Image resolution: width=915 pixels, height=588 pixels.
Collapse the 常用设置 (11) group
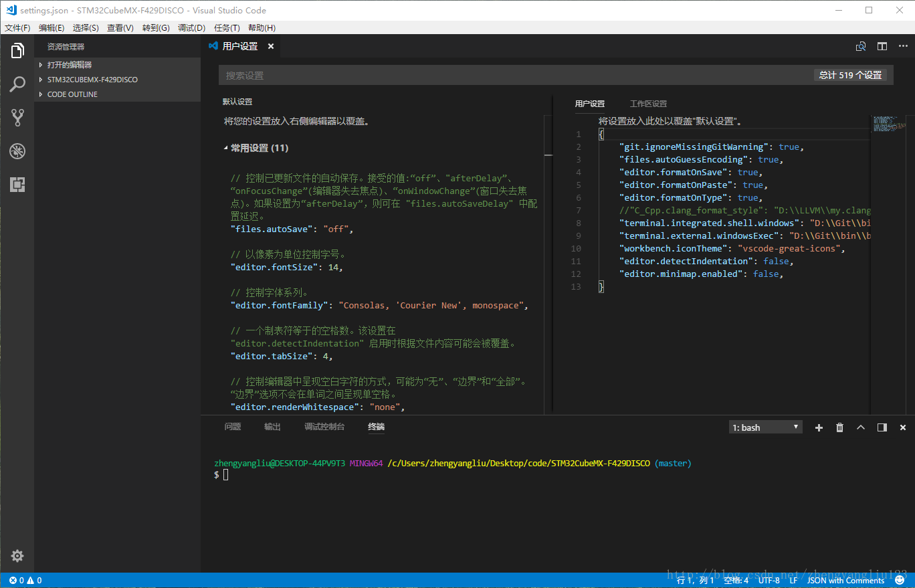pos(259,148)
